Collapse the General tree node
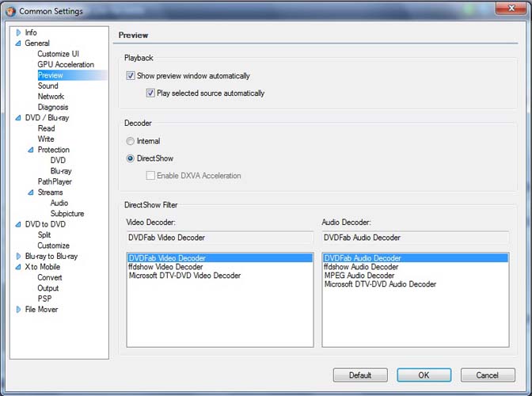 (18, 44)
